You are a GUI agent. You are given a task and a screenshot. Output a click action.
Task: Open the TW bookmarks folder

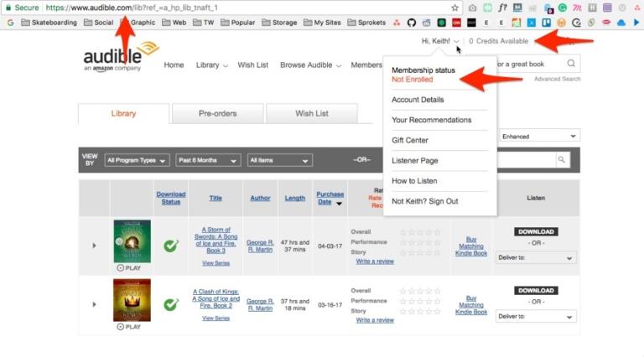tap(204, 23)
